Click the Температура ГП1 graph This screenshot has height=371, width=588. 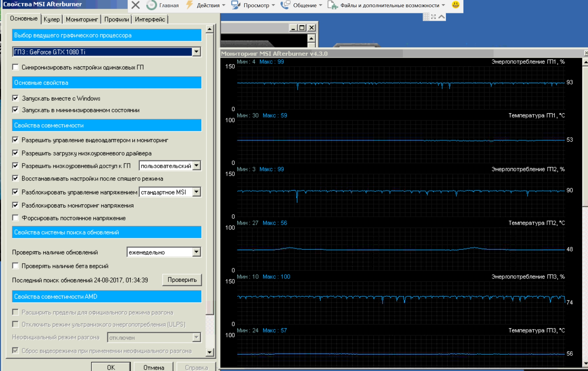click(x=401, y=141)
